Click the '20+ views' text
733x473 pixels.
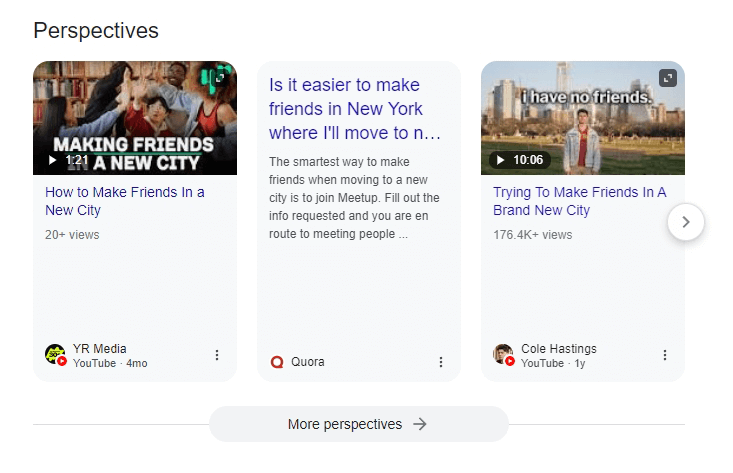pos(72,235)
